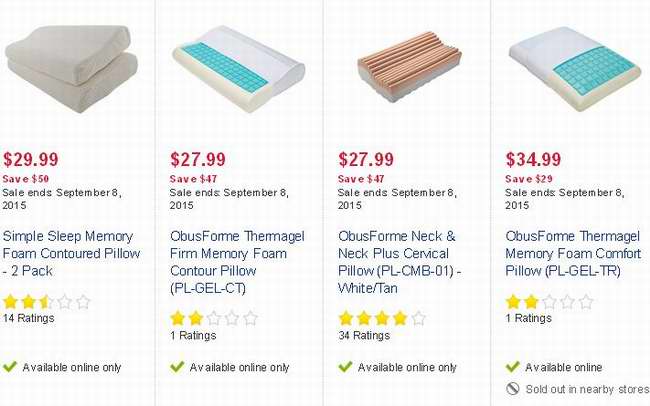Click green checkmark under Simple Sleep pillow
Viewport: 650px width, 406px height.
tap(10, 367)
